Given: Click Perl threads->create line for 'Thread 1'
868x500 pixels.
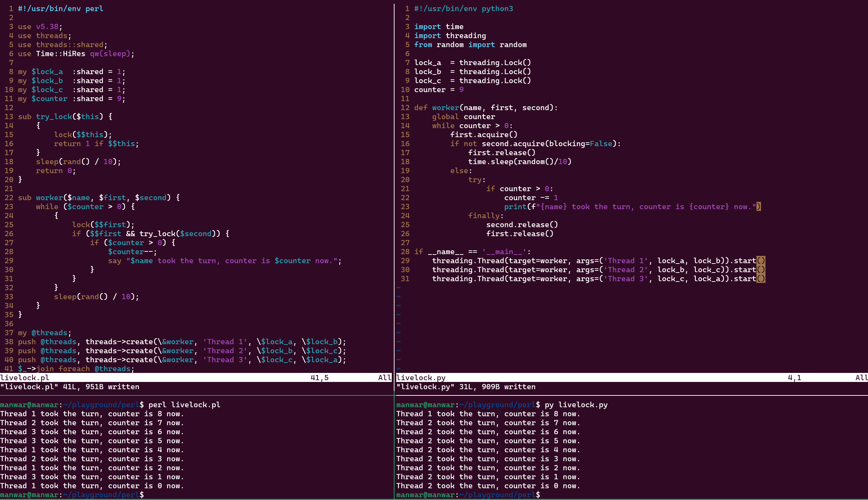Looking at the screenshot, I should 182,342.
